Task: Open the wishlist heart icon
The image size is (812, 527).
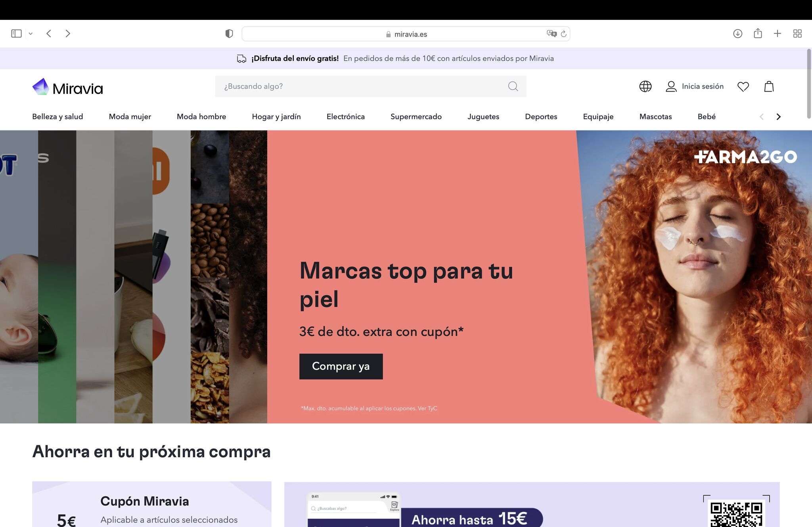Action: pos(743,86)
